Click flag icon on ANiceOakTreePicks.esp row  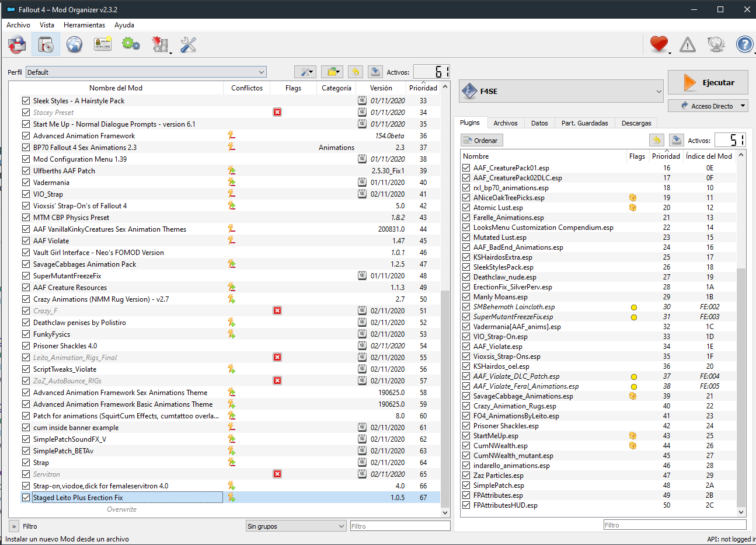(632, 198)
